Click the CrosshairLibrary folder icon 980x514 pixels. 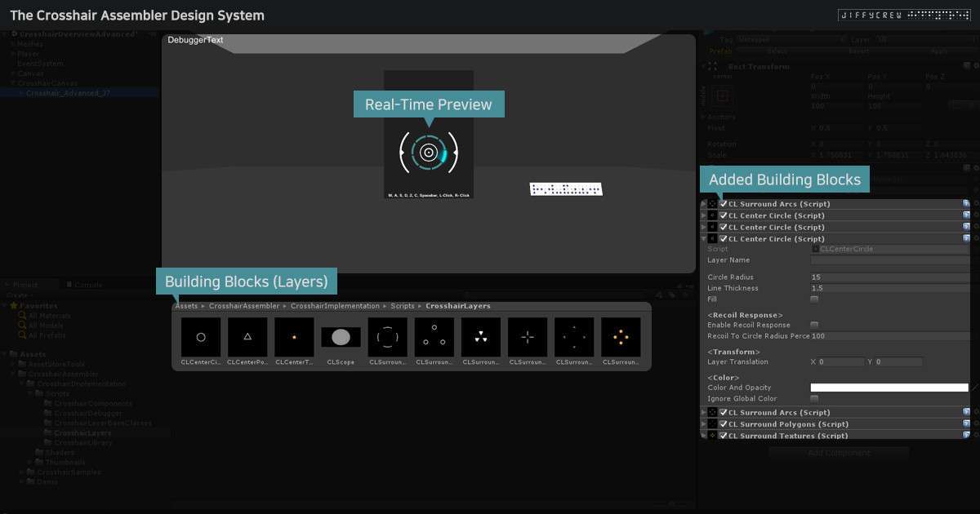(48, 443)
